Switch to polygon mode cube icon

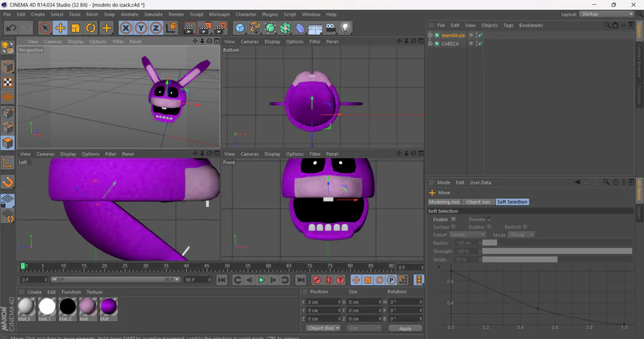click(x=8, y=143)
